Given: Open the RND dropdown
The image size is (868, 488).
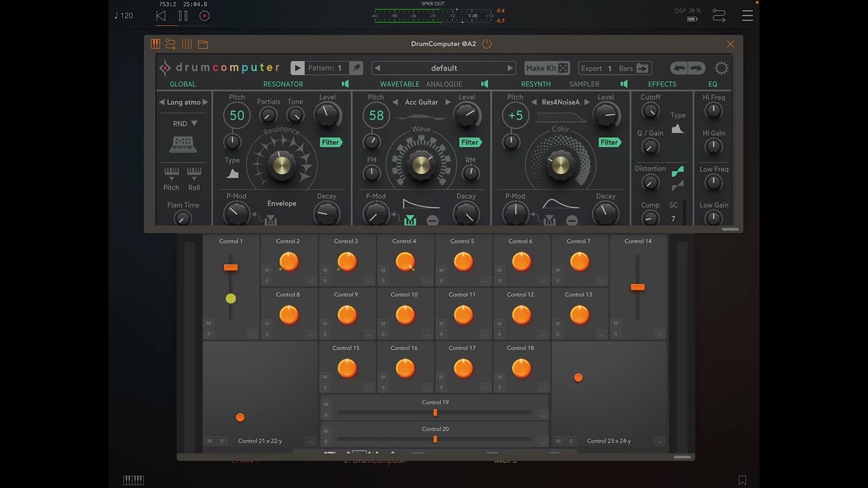Looking at the screenshot, I should point(184,123).
